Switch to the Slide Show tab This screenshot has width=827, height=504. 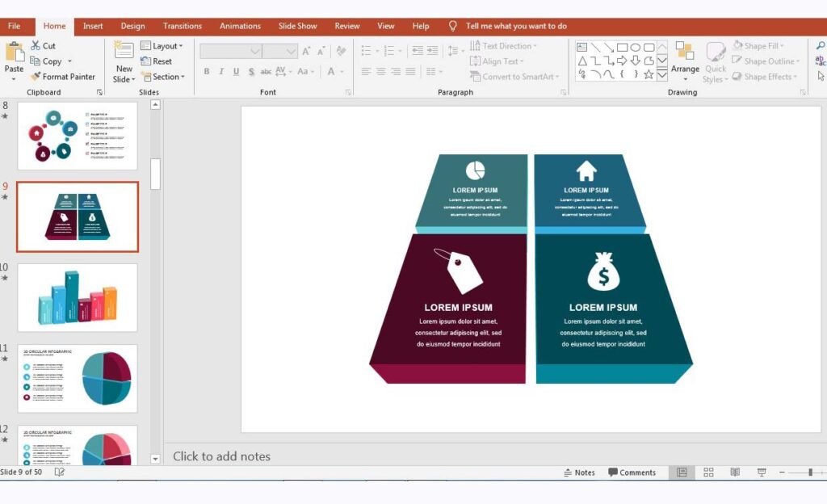click(297, 26)
